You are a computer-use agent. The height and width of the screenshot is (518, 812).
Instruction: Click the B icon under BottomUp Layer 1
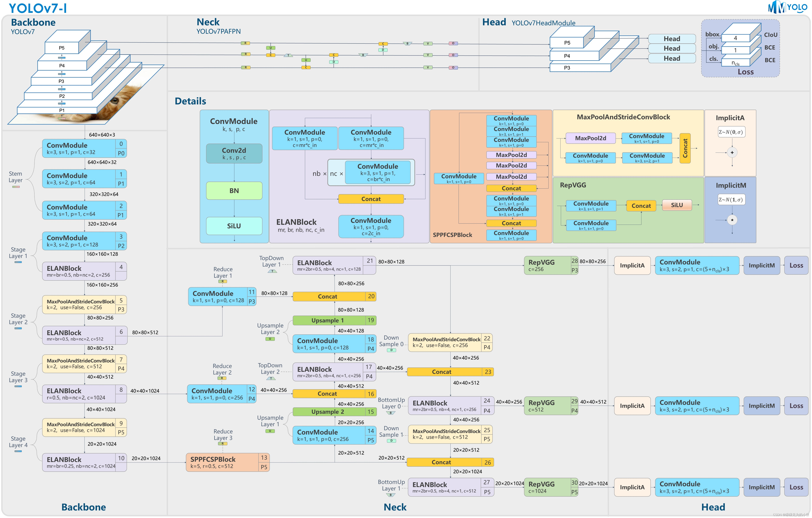tap(390, 495)
